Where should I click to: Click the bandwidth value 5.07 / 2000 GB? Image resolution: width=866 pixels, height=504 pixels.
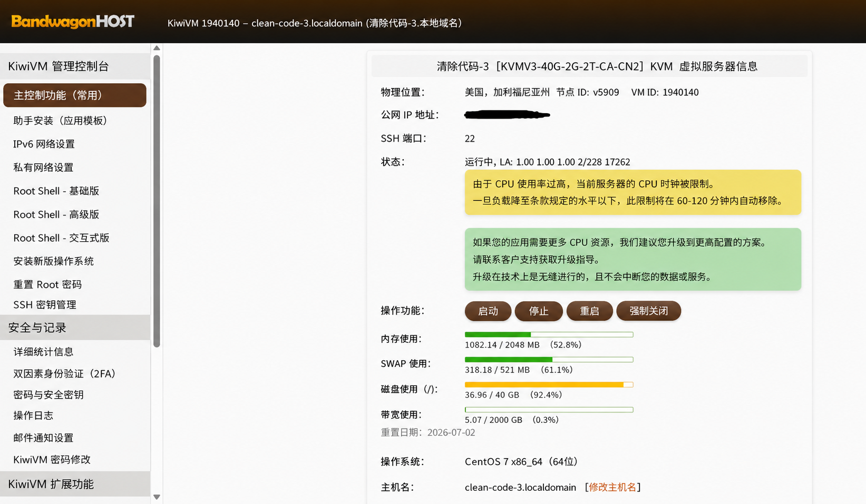[x=493, y=420]
